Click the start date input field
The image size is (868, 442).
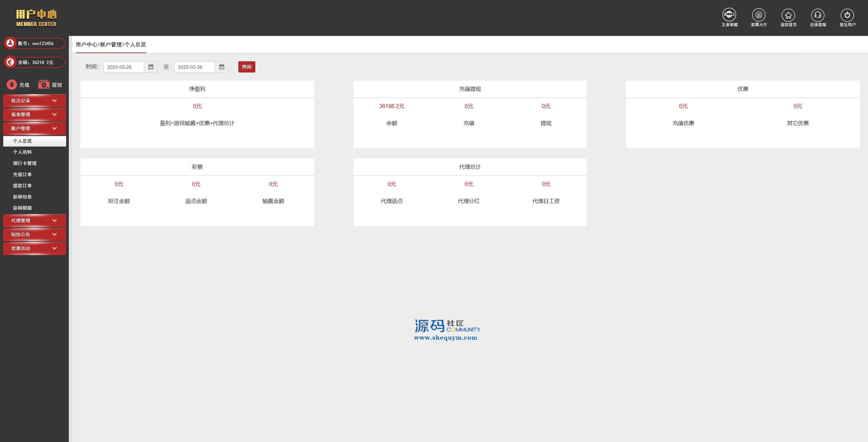[x=123, y=67]
